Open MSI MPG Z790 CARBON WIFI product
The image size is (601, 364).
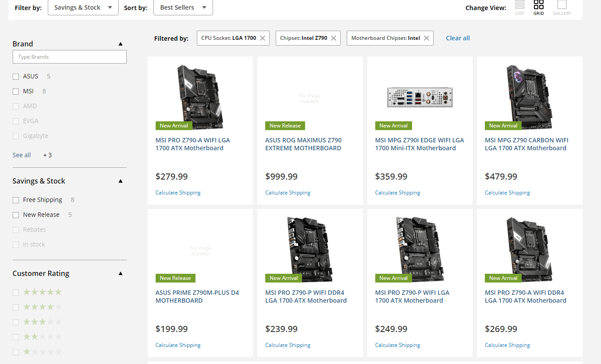(x=526, y=144)
